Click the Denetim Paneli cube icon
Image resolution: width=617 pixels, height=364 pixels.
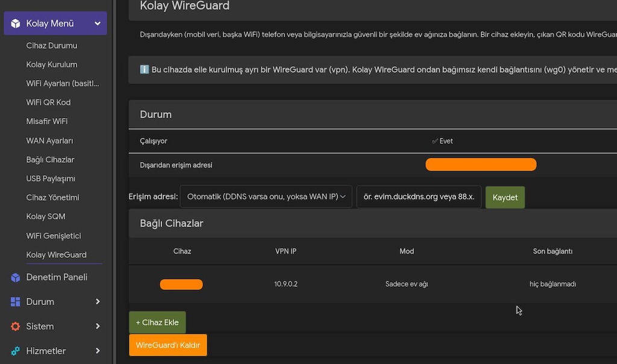[x=15, y=277]
